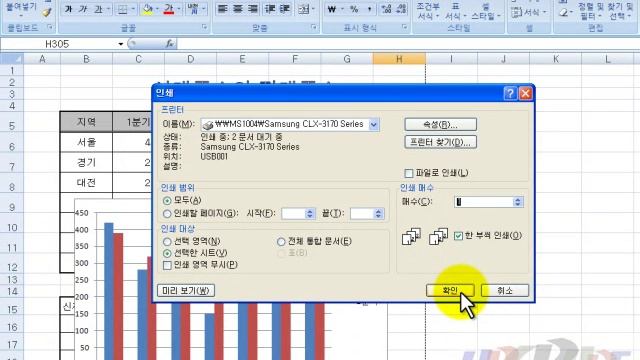Click the increase indent icon

pos(285,9)
